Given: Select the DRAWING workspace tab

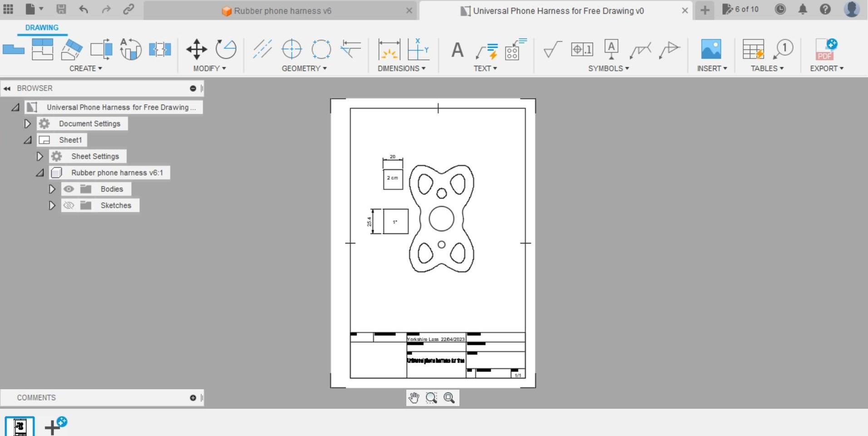Looking at the screenshot, I should [42, 28].
